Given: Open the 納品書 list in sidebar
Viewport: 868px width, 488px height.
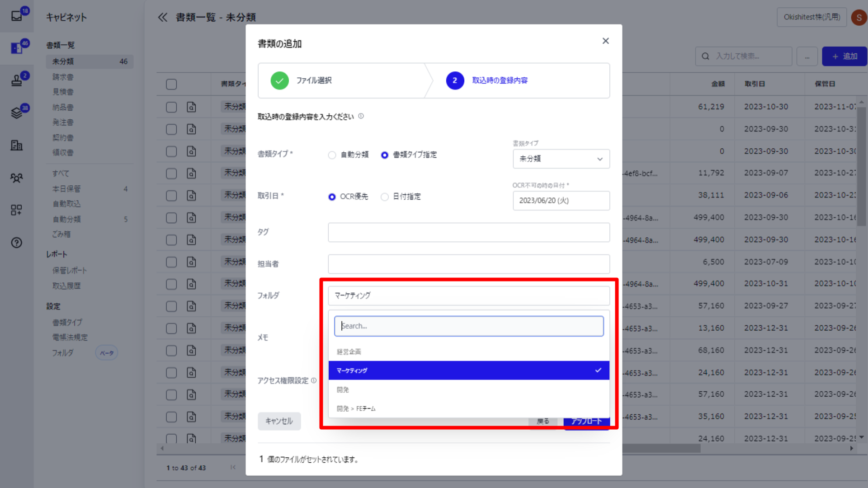Looking at the screenshot, I should pos(63,107).
